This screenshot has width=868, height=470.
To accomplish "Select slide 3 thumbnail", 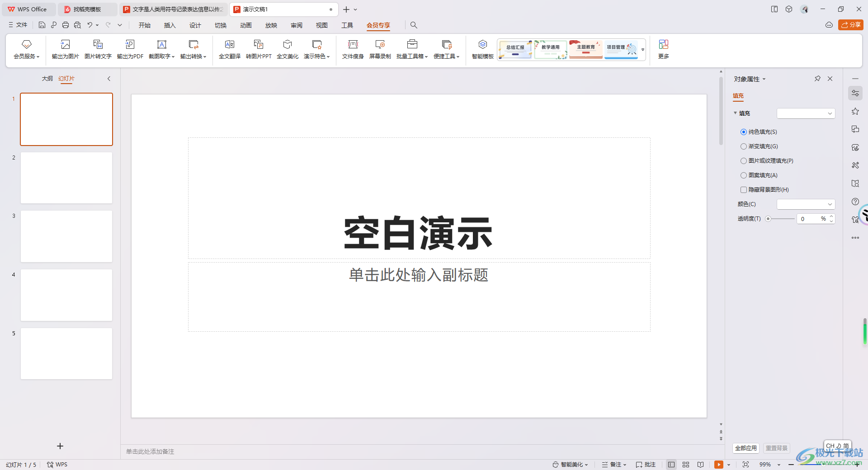I will click(66, 236).
